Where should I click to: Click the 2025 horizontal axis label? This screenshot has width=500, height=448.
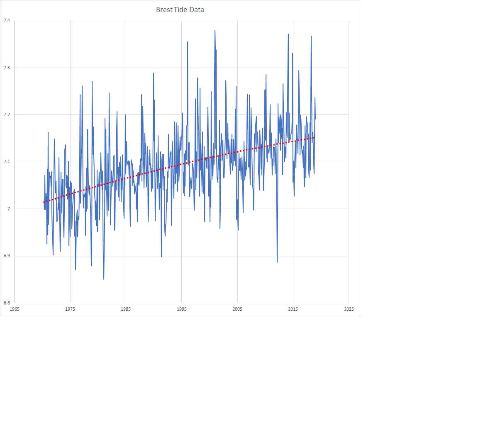(x=349, y=309)
